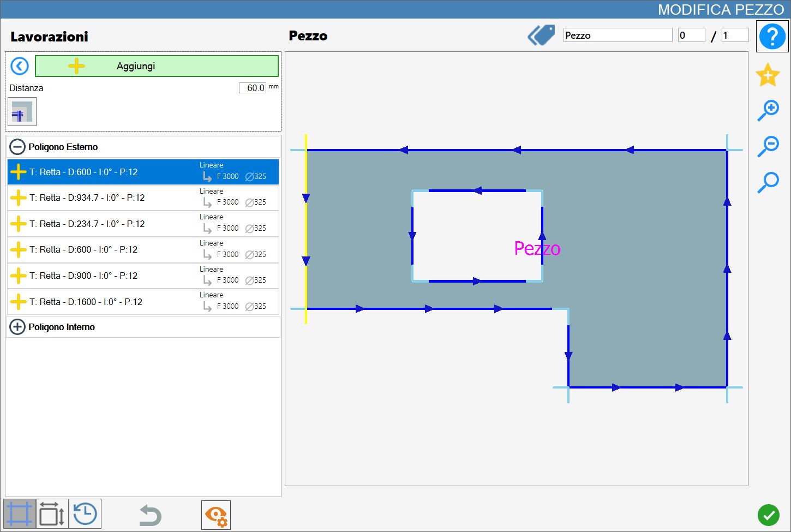Toggle the crop-frame mode button
791x532 pixels.
(20, 514)
